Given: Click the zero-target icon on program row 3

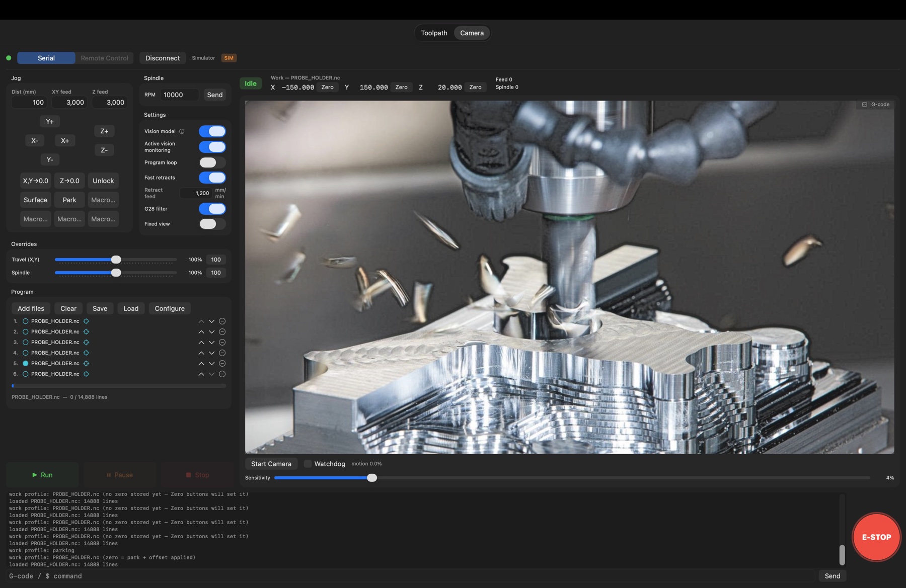Looking at the screenshot, I should (x=86, y=343).
